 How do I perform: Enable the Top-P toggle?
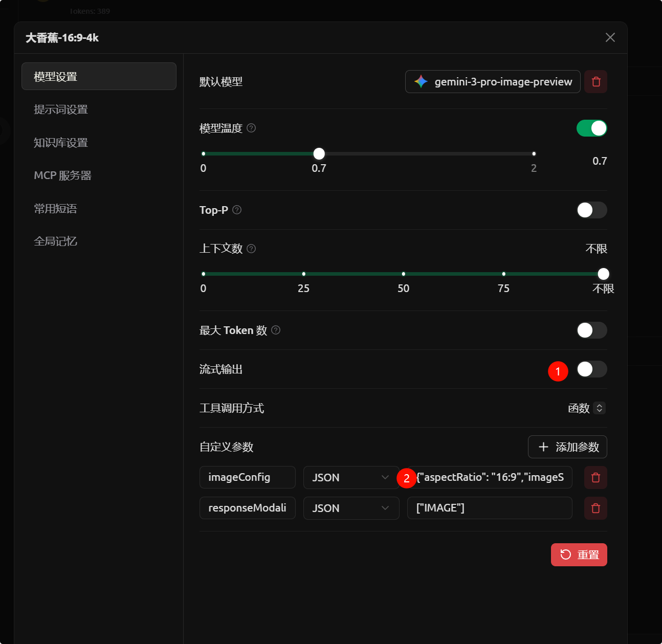591,210
